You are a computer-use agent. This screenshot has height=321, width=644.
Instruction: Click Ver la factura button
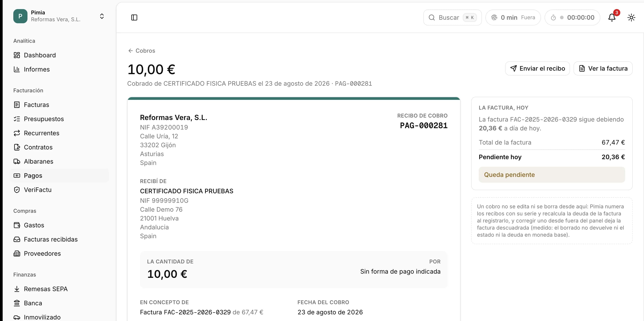603,68
